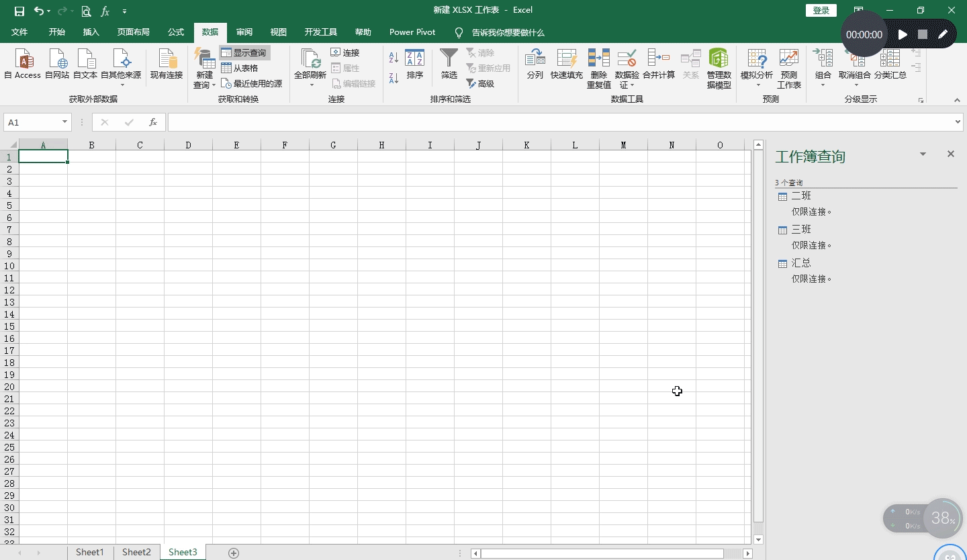This screenshot has height=560, width=967.
Task: Click the 快速填充 flash fill icon
Action: 566,59
